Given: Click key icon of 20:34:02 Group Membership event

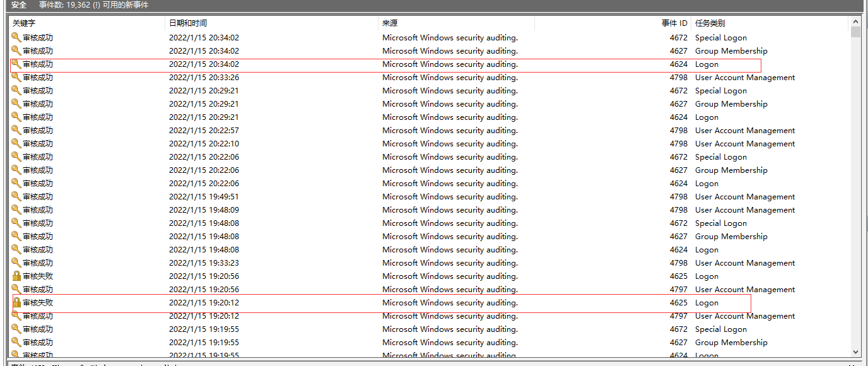Looking at the screenshot, I should [x=16, y=50].
